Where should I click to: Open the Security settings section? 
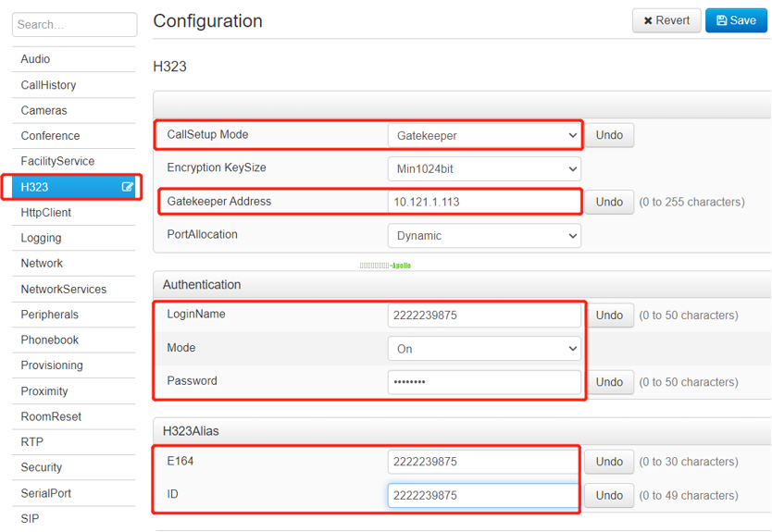42,467
